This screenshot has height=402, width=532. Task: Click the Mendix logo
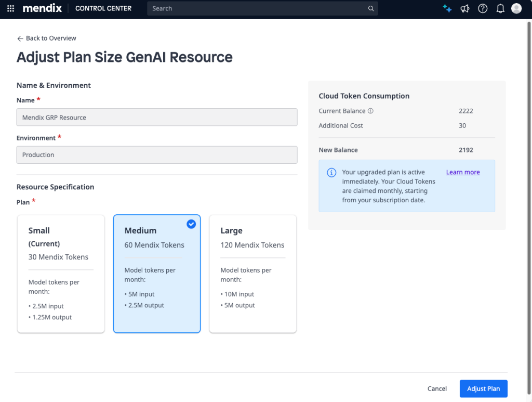(42, 8)
